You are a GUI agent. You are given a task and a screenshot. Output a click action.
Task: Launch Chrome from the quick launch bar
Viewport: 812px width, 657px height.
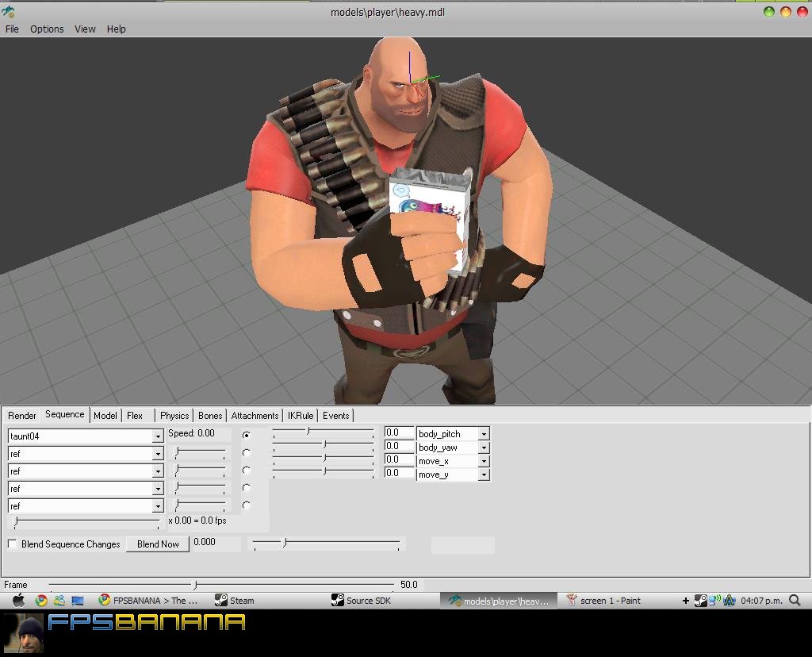click(x=41, y=601)
